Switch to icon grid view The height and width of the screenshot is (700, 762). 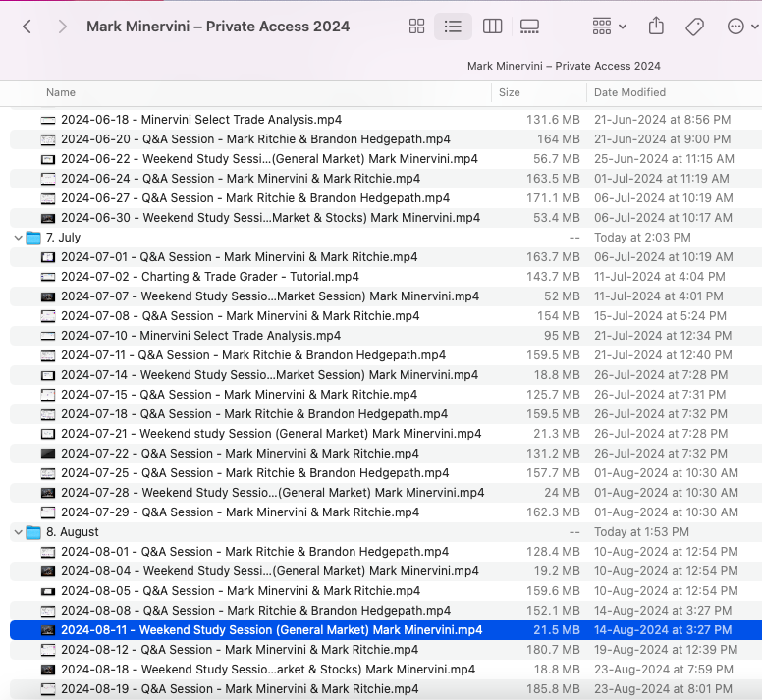point(416,27)
